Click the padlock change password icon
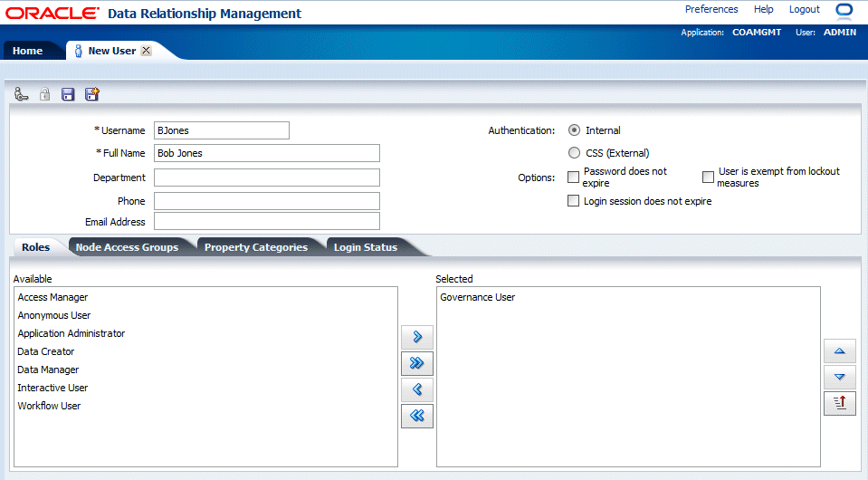This screenshot has width=868, height=480. (x=45, y=94)
